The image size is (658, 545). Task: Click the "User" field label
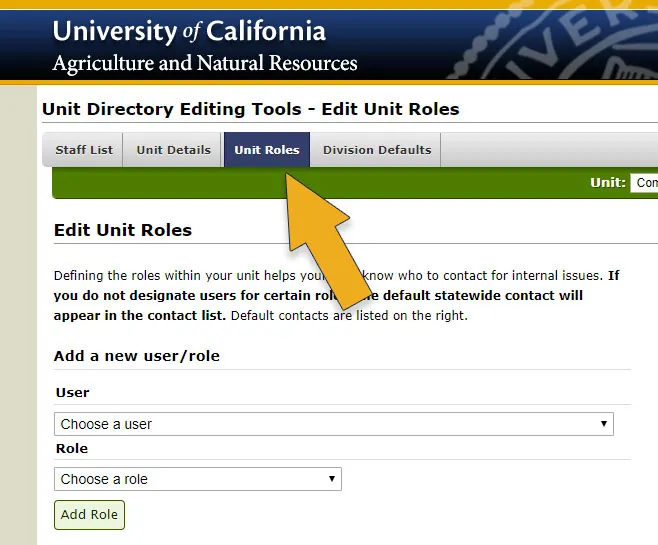pos(72,393)
